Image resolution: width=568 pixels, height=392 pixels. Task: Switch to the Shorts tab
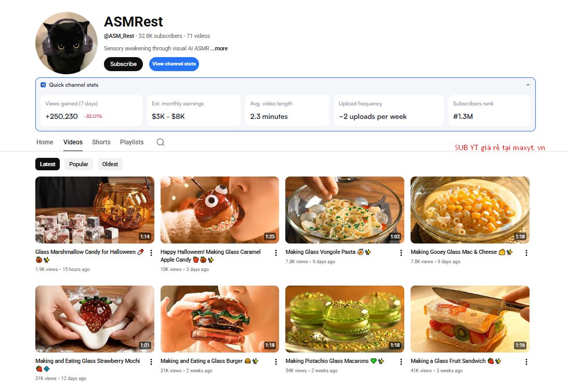pos(101,142)
